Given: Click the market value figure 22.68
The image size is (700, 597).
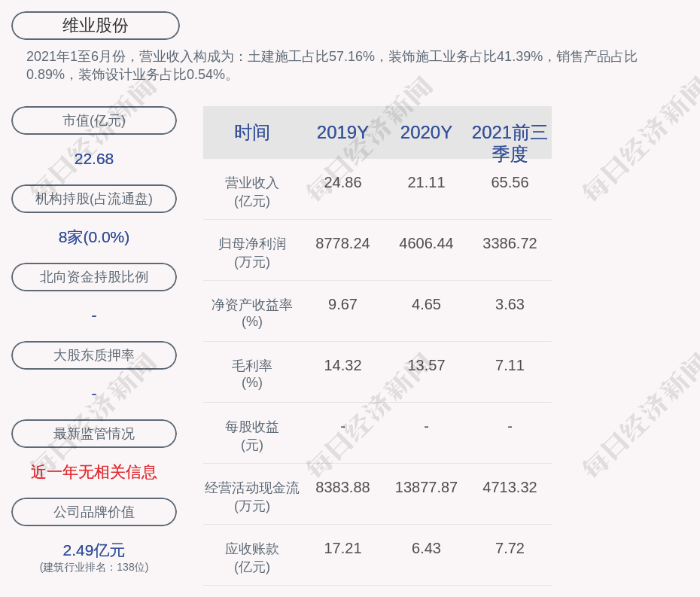Looking at the screenshot, I should click(x=94, y=159).
